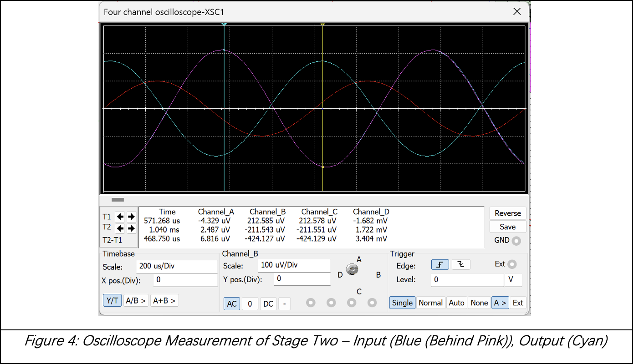The width and height of the screenshot is (634, 364).
Task: Select the falling edge trigger icon
Action: click(460, 264)
